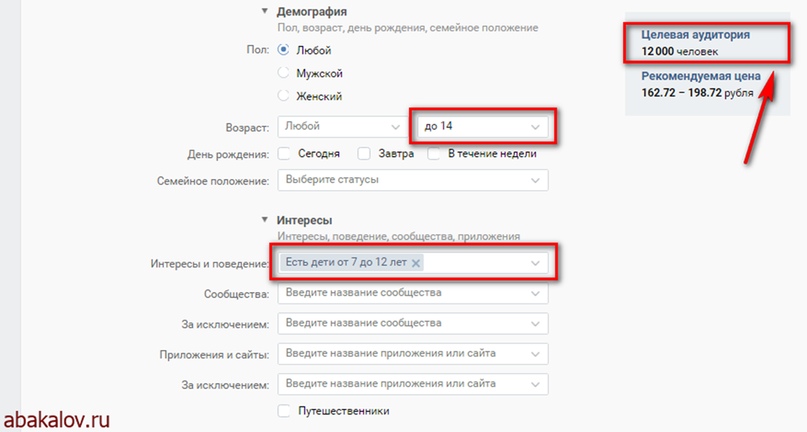
Task: Click the community exclusion field's dropdown arrow
Action: [535, 324]
